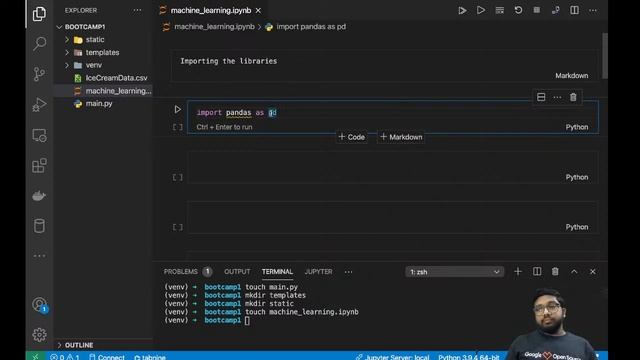Click the editor vertical scrollbar

pyautogui.click(x=604, y=56)
